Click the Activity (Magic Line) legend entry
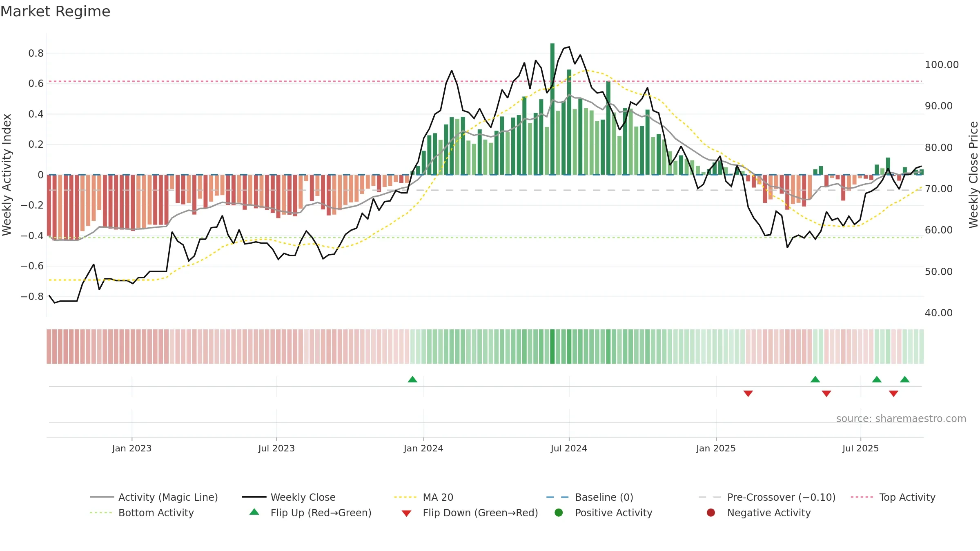 (x=154, y=497)
